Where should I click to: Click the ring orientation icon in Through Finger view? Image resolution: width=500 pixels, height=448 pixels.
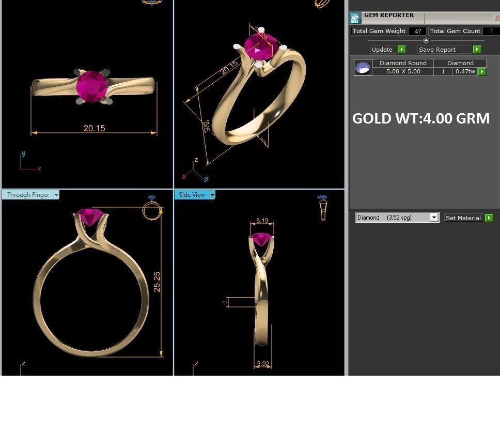[x=152, y=208]
